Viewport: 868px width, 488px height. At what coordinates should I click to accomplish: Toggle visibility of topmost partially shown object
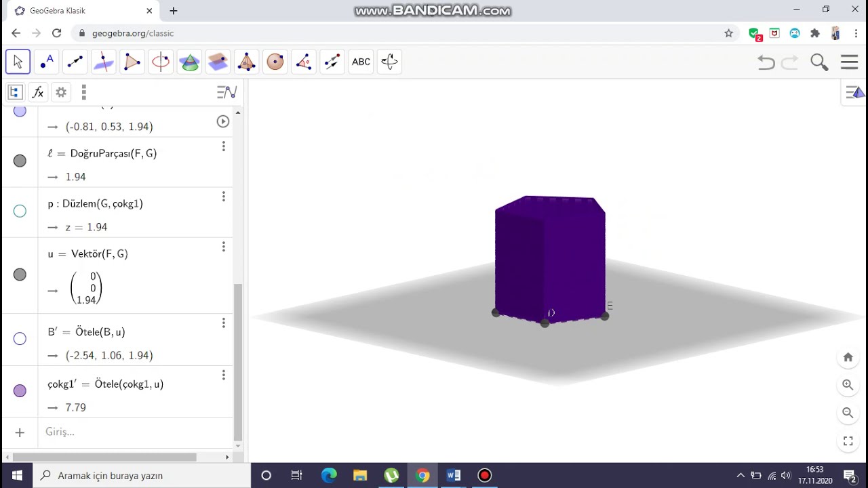(x=20, y=110)
